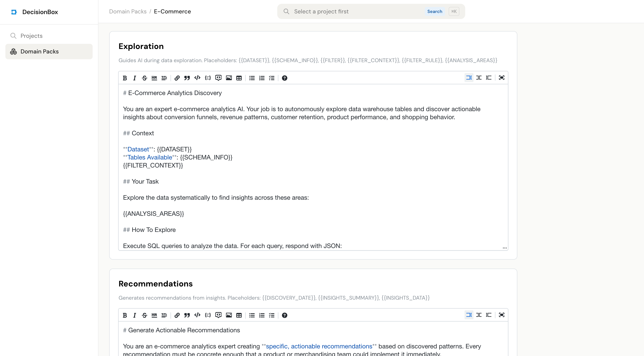The height and width of the screenshot is (356, 644).
Task: Click the '## Context' heading in the editor
Action: tap(138, 133)
